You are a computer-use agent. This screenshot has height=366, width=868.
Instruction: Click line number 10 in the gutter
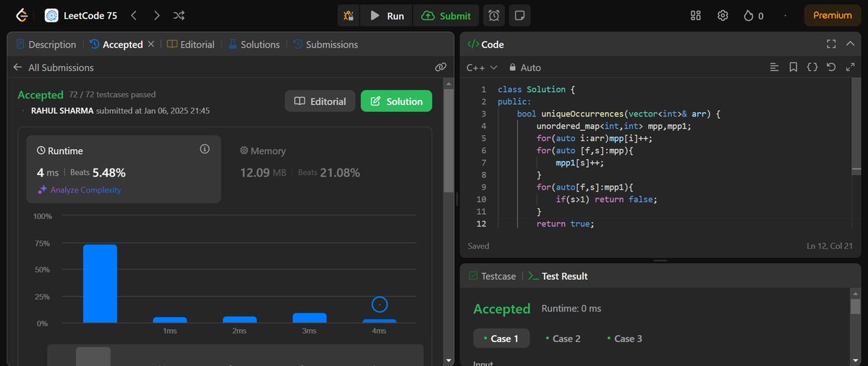pyautogui.click(x=482, y=199)
